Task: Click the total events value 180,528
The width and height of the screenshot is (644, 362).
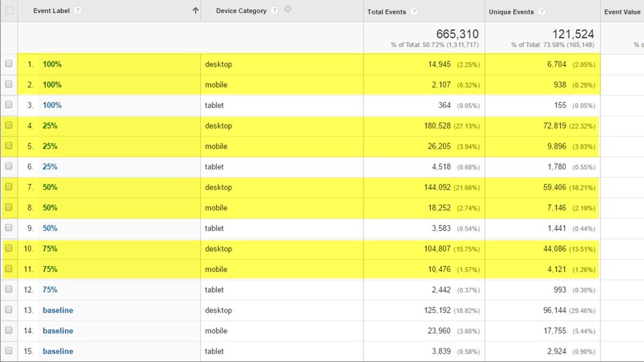Action: click(438, 126)
